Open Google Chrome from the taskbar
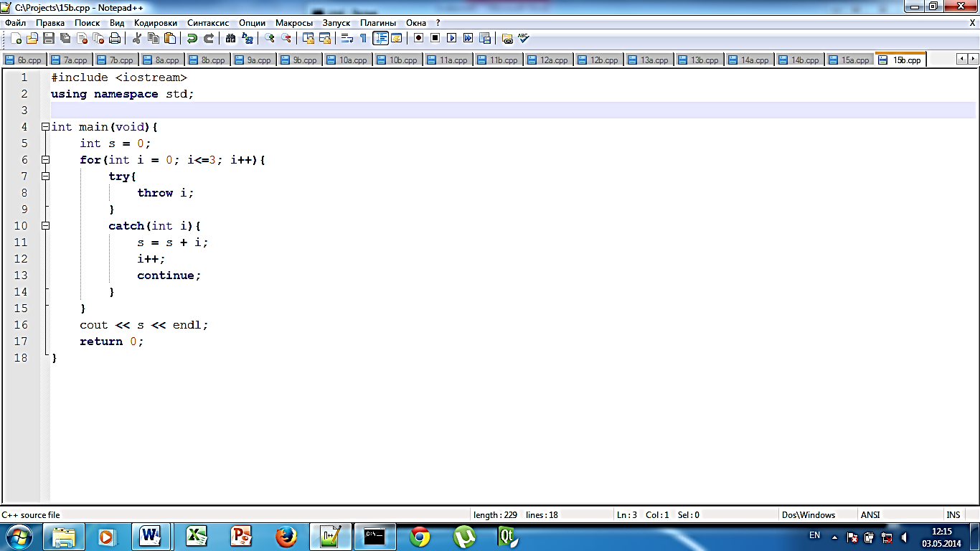980x551 pixels. pos(420,536)
